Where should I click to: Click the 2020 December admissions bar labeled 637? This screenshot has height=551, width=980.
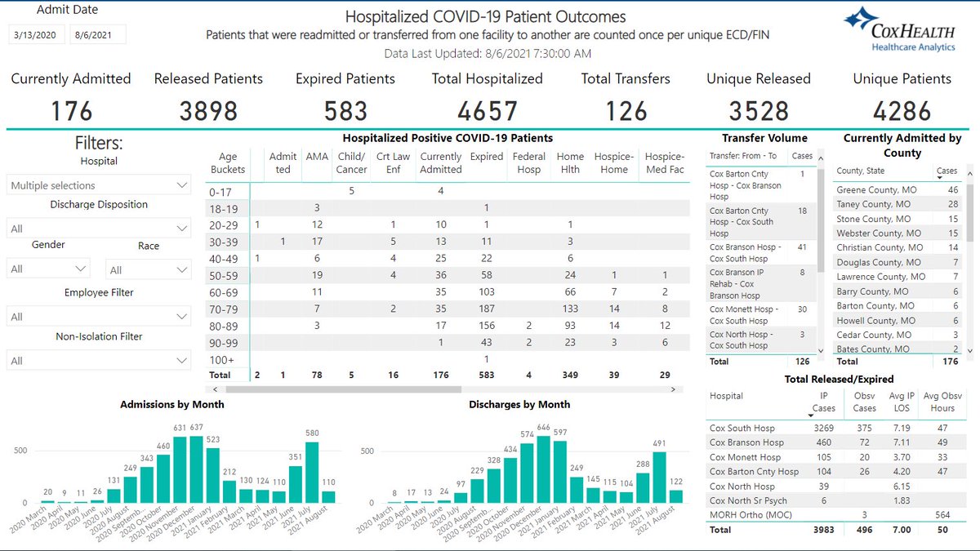tap(195, 469)
